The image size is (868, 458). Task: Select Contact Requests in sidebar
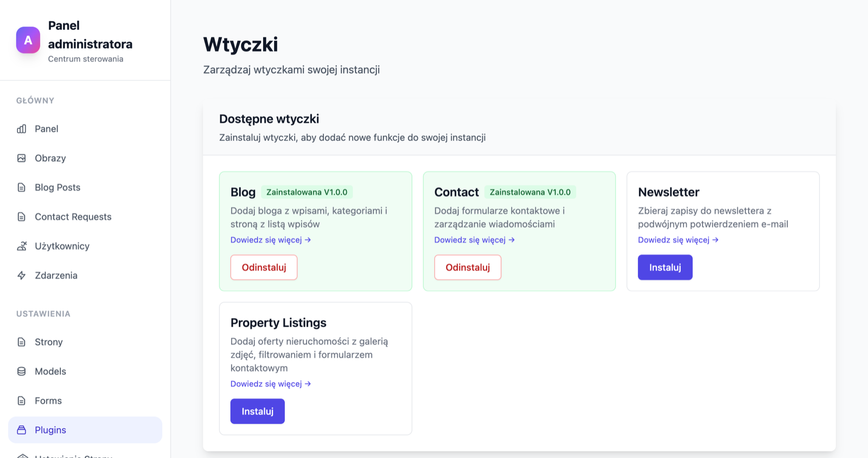point(85,217)
